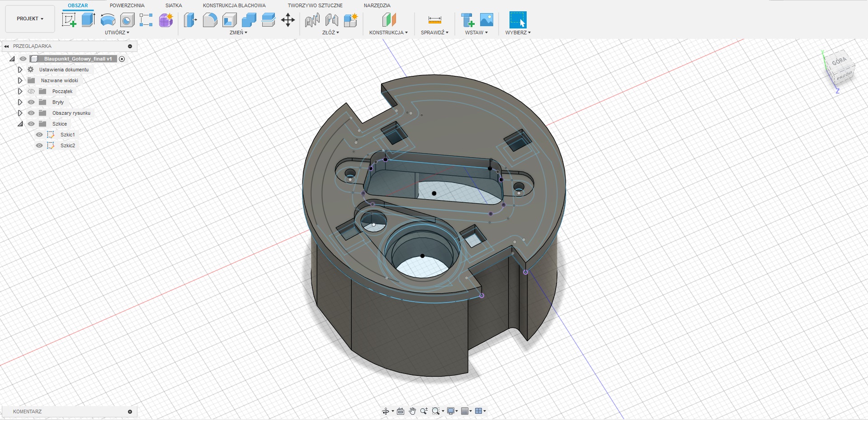Click the GÓRA face of view cube
The image size is (868, 435).
839,61
